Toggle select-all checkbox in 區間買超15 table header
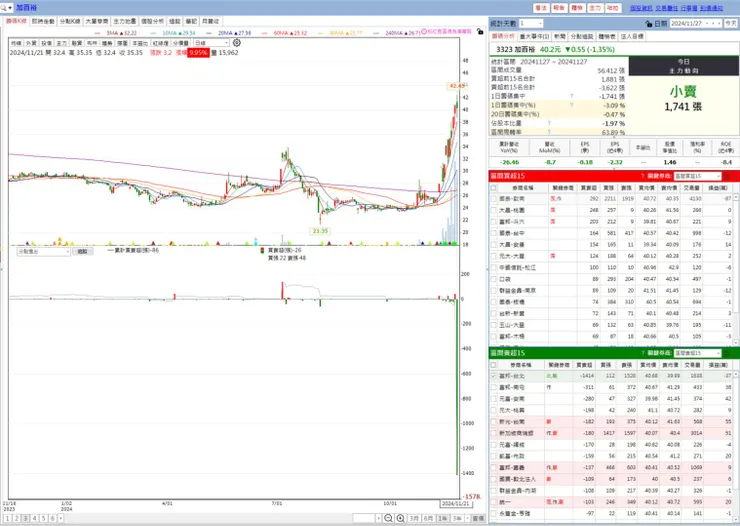 click(494, 188)
